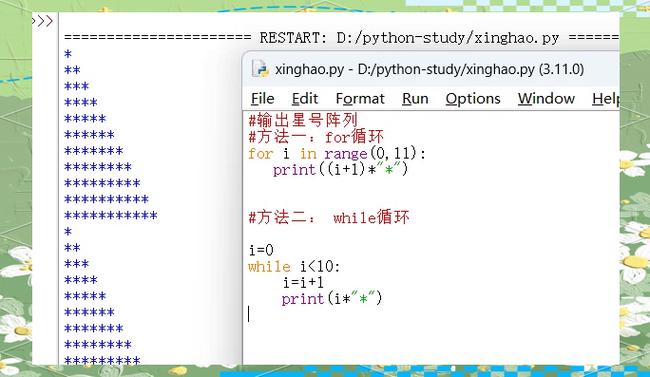Open the Window menu

tap(546, 99)
